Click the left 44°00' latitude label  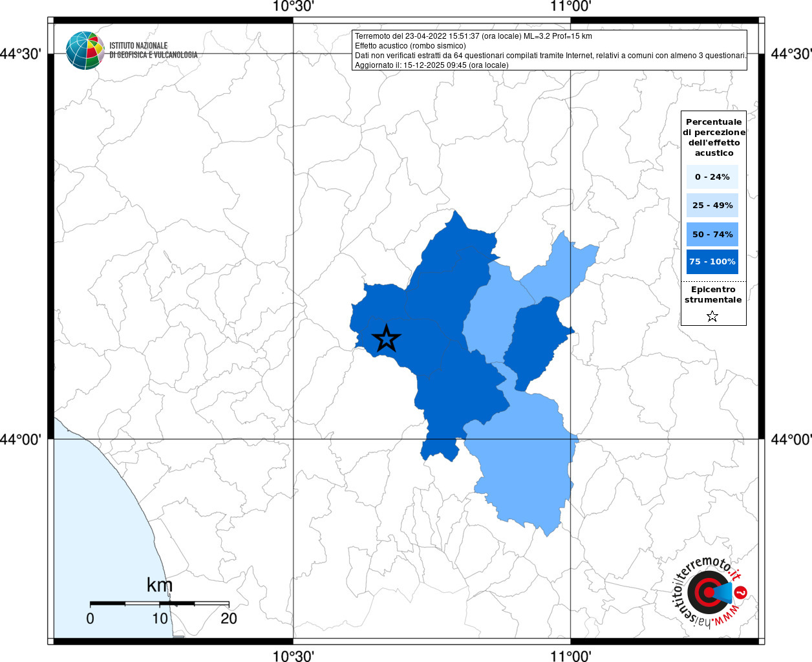tap(21, 439)
